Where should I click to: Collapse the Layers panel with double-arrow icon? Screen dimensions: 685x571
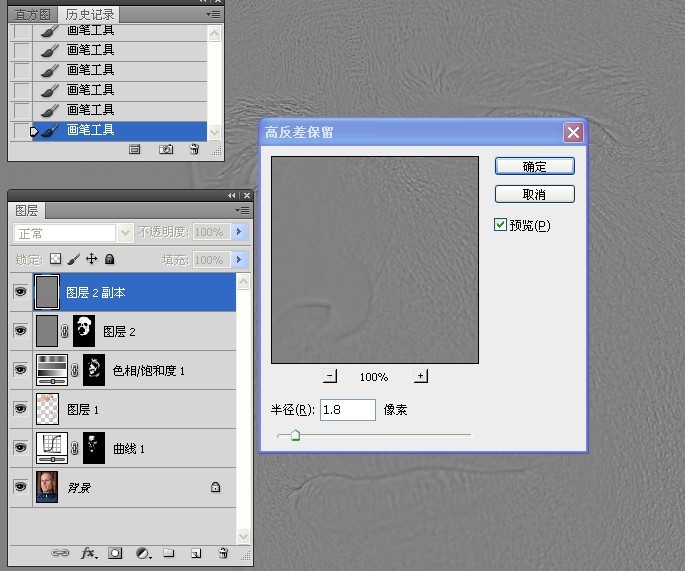(x=232, y=195)
